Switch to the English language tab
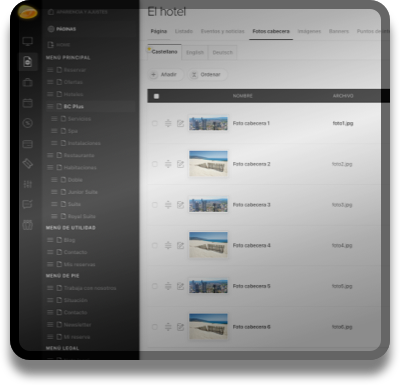400x385 pixels. pos(195,52)
